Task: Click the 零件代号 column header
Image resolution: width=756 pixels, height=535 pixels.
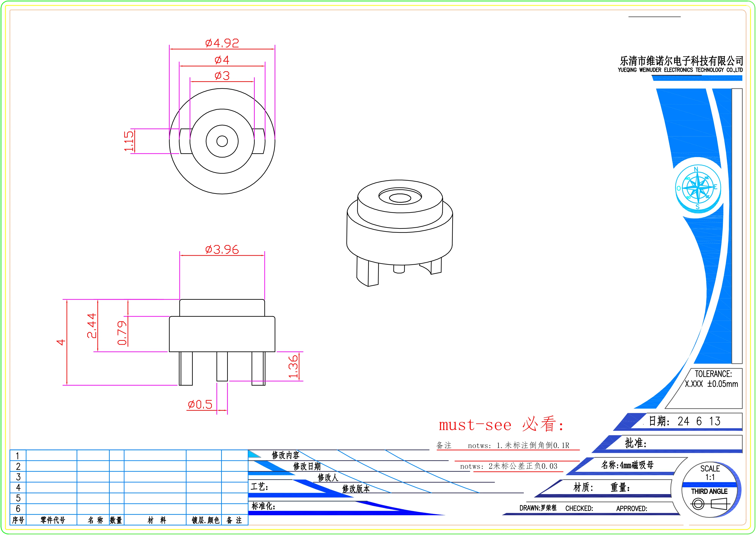Action: pyautogui.click(x=53, y=520)
